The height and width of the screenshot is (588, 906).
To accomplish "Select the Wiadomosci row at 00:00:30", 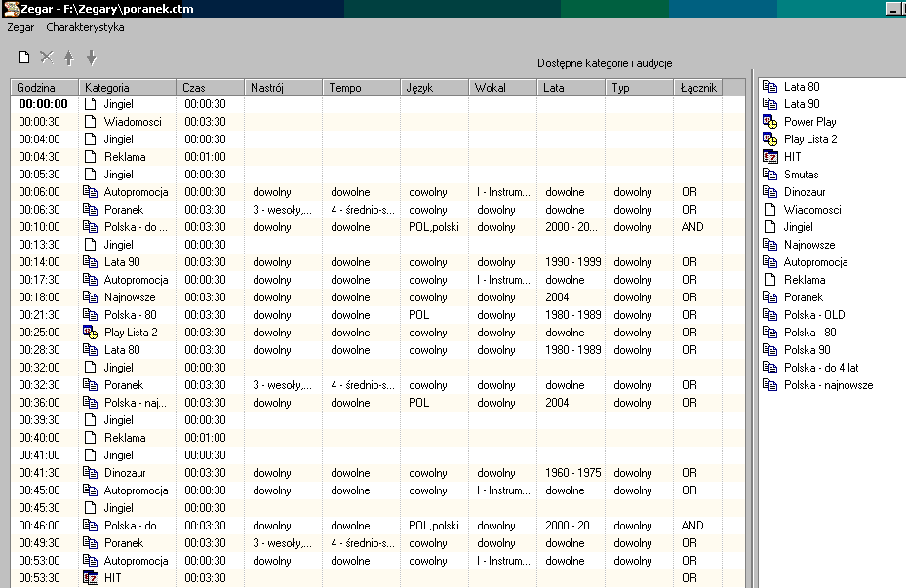I will point(377,122).
